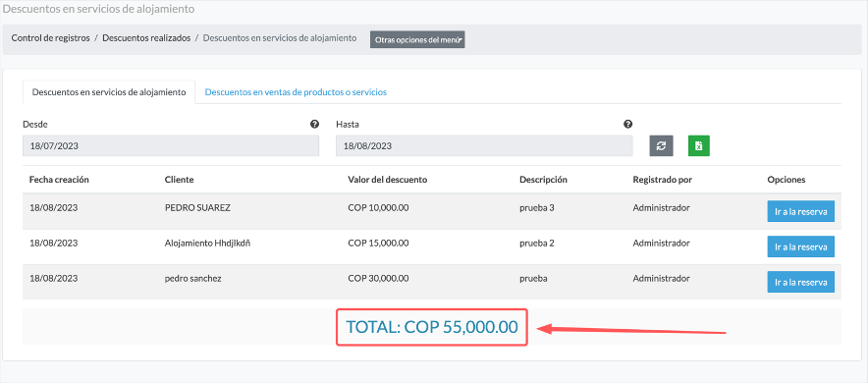
Task: Click 'Descripción' column header
Action: tap(544, 180)
